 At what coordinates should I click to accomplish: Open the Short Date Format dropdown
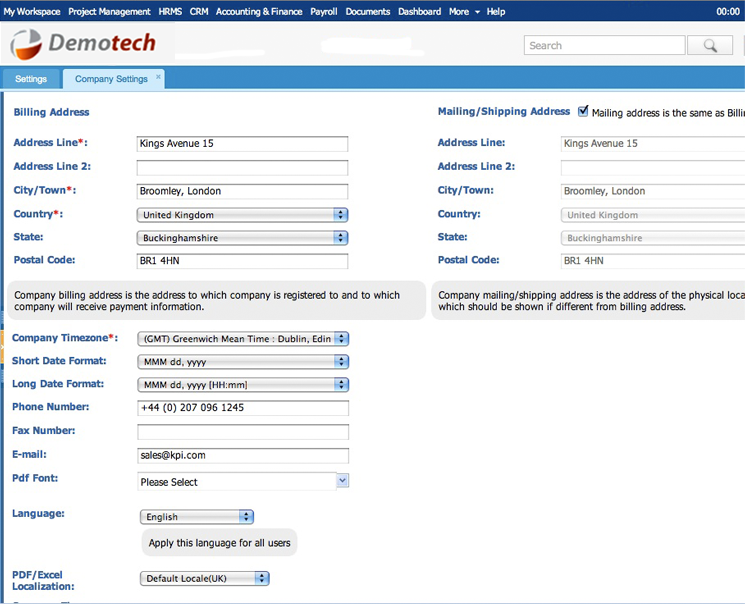click(243, 362)
